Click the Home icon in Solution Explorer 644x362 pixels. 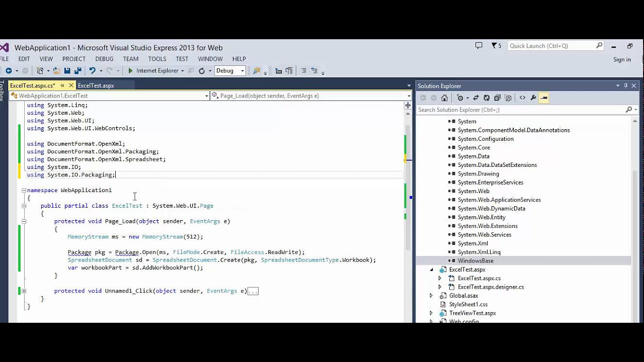pos(444,98)
